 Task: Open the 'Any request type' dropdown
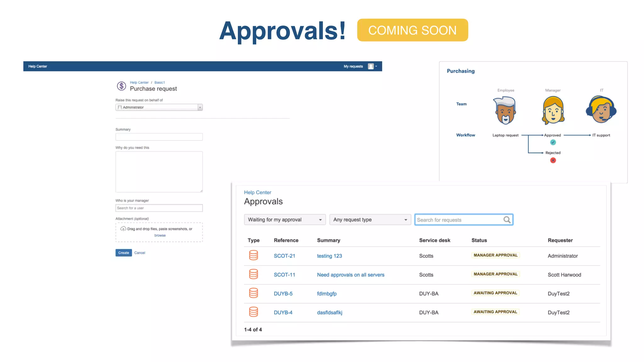pos(370,220)
